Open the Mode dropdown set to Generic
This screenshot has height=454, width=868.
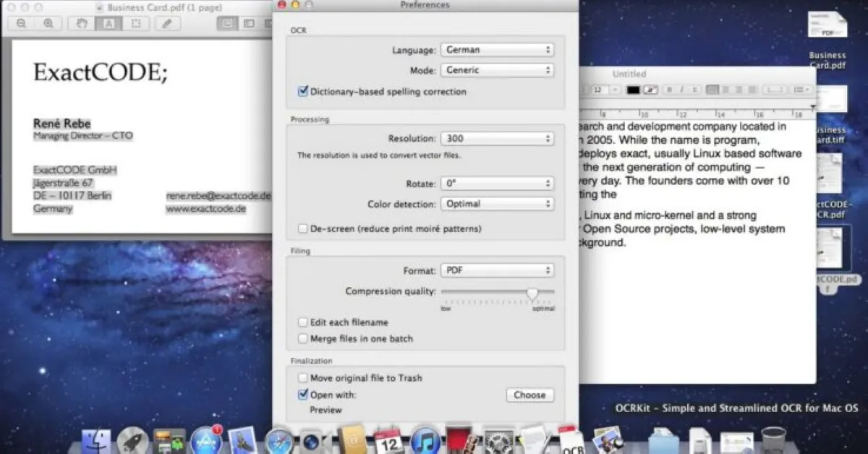(x=497, y=70)
